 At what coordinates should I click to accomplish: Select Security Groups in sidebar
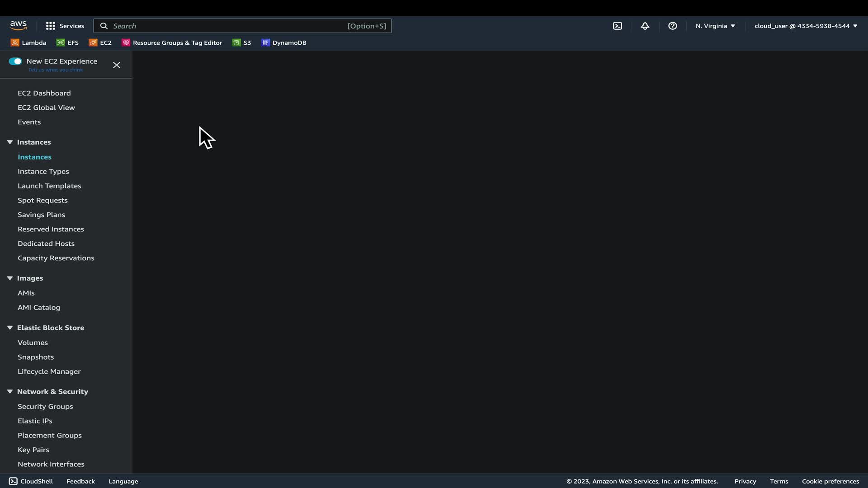[45, 406]
